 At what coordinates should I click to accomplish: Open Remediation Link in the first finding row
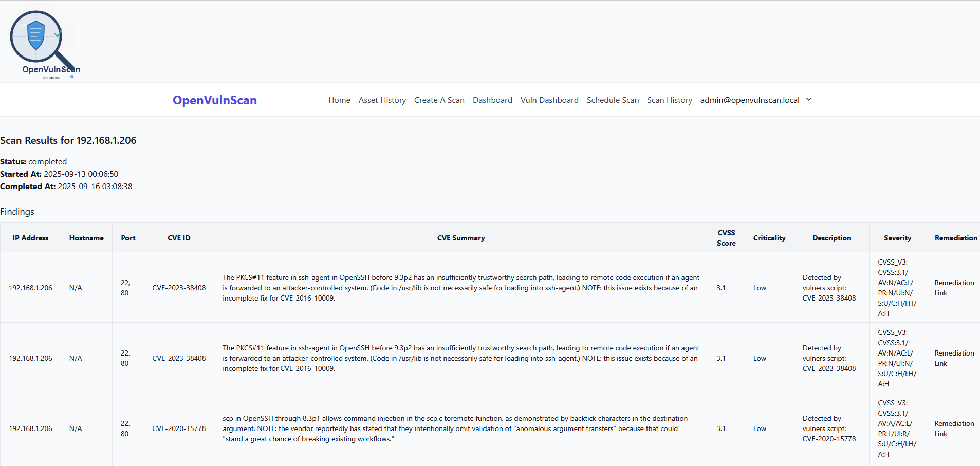click(x=954, y=288)
